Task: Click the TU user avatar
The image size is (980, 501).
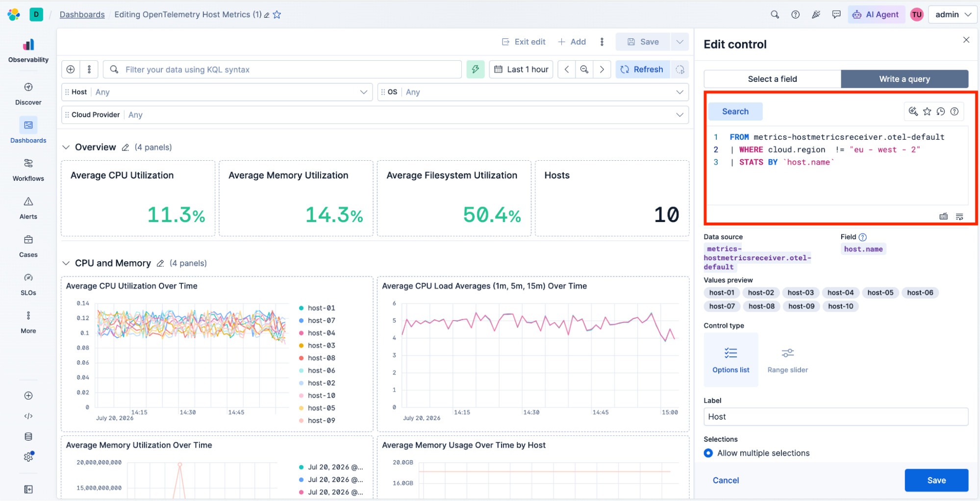Action: tap(916, 15)
